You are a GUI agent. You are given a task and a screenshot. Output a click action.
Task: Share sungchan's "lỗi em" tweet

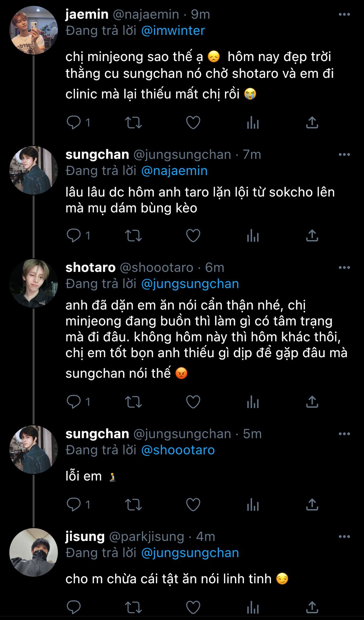[312, 504]
